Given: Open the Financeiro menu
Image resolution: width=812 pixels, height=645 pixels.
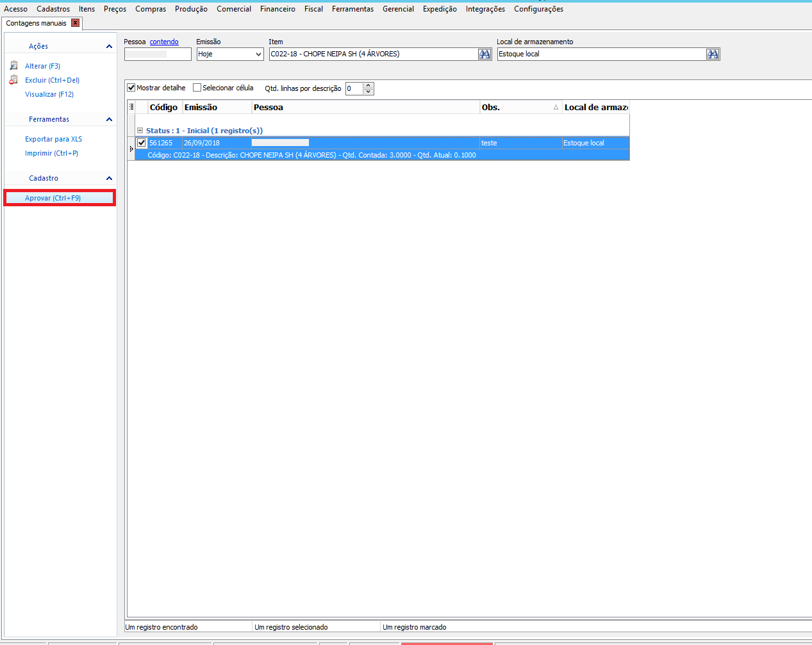Looking at the screenshot, I should tap(278, 9).
